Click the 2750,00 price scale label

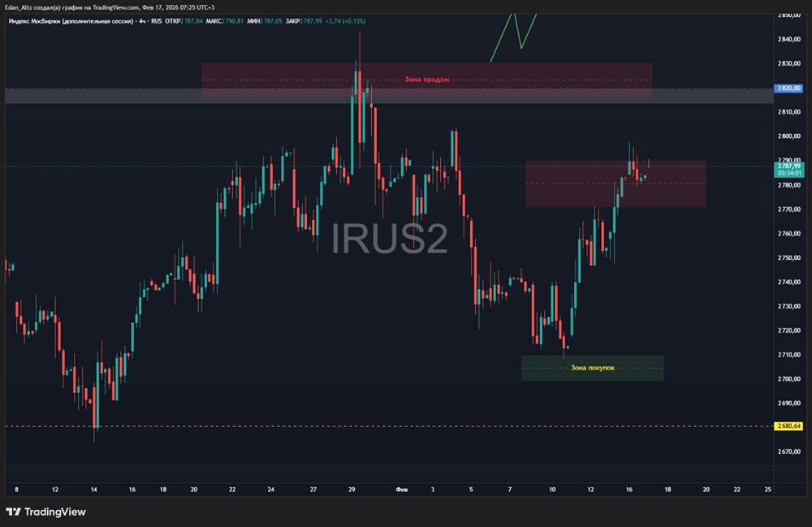(788, 257)
